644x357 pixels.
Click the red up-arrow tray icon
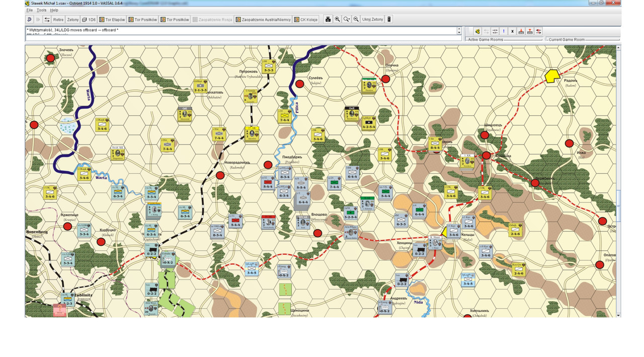pos(530,31)
